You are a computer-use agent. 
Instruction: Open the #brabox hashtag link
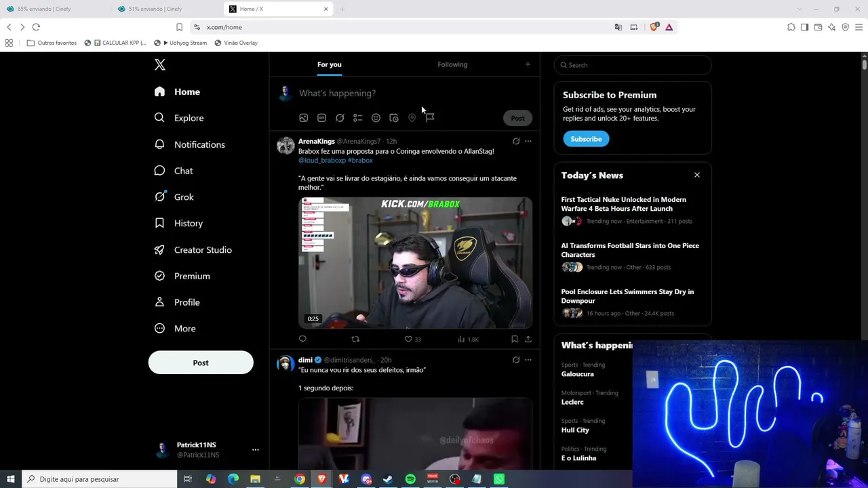[361, 161]
